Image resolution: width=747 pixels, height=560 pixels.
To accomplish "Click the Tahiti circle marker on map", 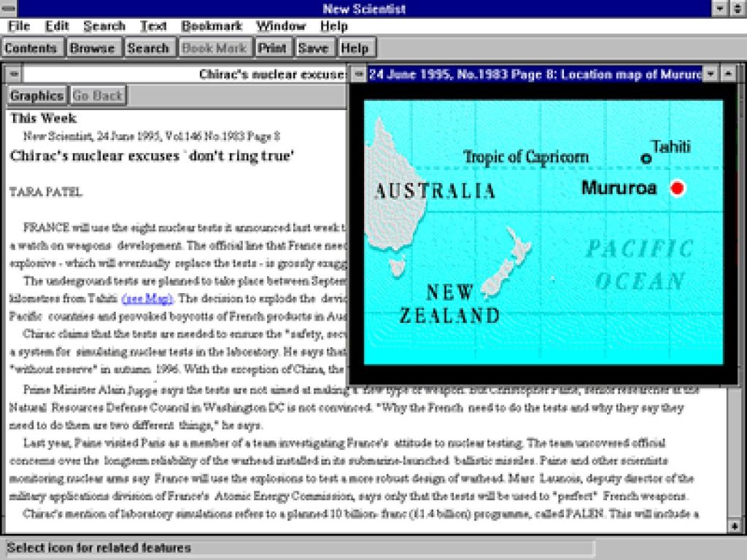I will tap(646, 158).
